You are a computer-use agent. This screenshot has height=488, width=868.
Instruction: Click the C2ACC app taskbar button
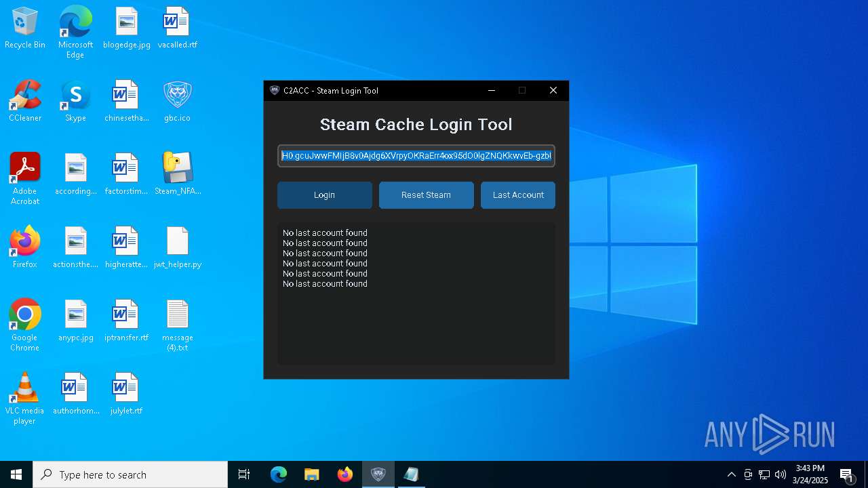pyautogui.click(x=378, y=474)
